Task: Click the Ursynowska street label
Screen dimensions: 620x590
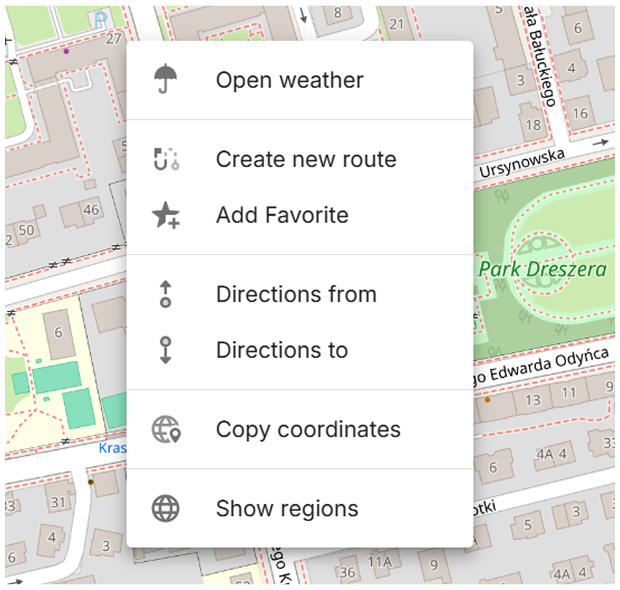Action: [521, 165]
